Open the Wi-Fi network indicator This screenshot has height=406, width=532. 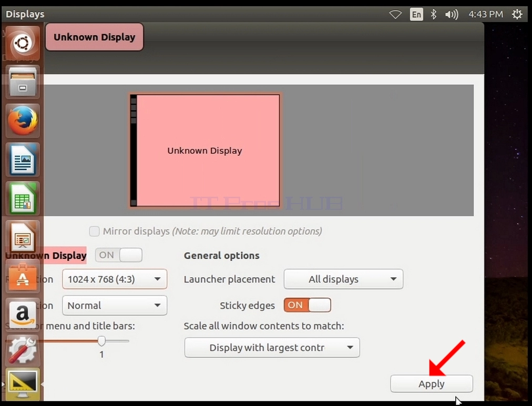point(395,14)
